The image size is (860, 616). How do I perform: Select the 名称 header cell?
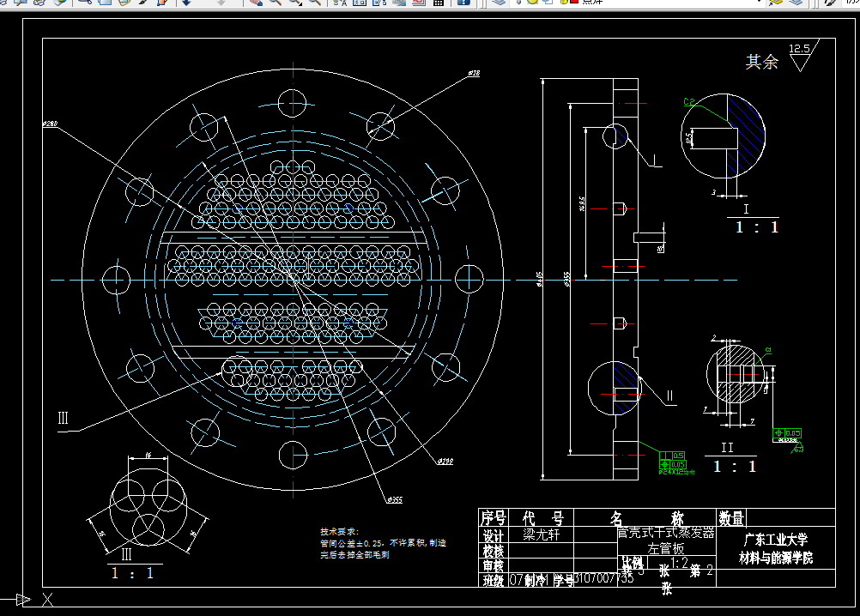coord(646,518)
